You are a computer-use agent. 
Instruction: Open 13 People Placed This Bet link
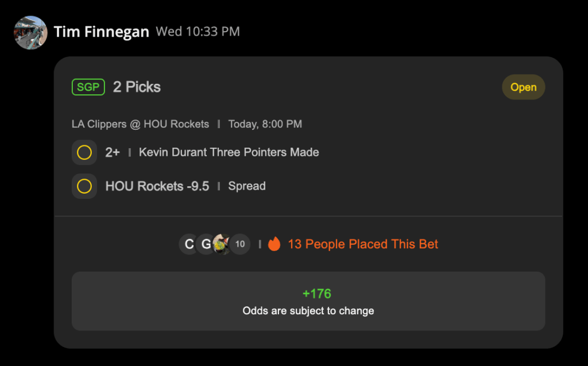tap(363, 244)
